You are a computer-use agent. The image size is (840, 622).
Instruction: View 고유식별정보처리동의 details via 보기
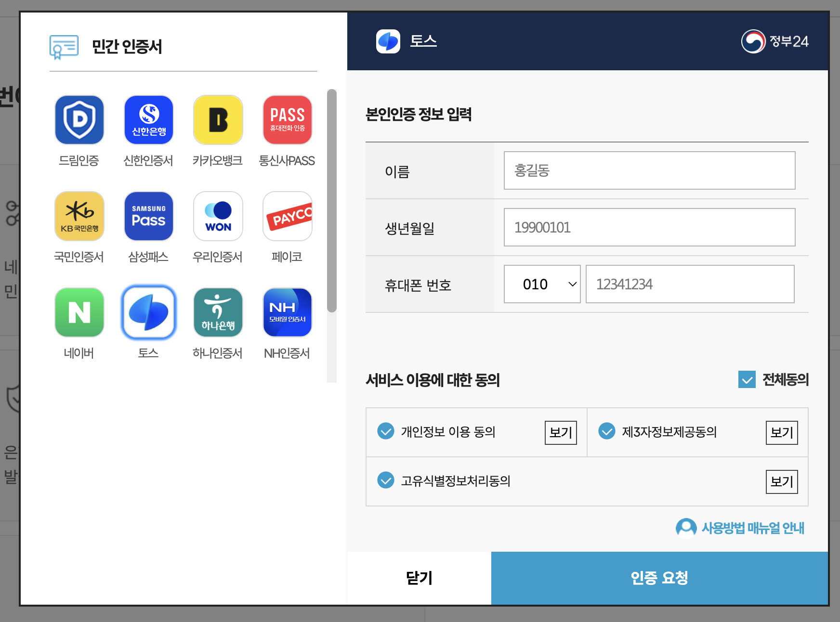782,481
